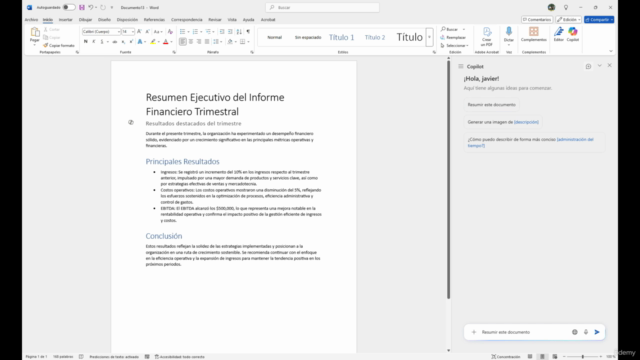Click Generar una imagen de suggestion
Image resolution: width=640 pixels, height=360 pixels.
pos(503,122)
